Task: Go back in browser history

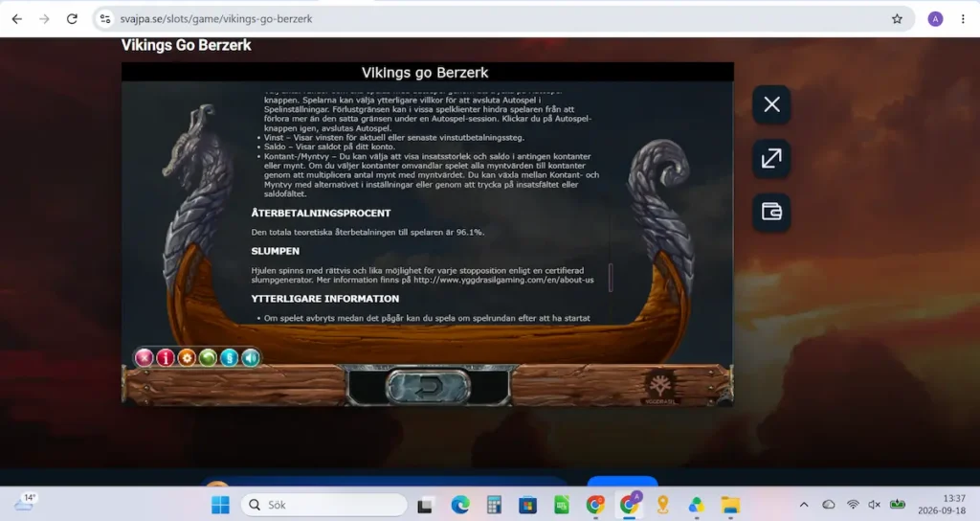Action: (x=17, y=19)
